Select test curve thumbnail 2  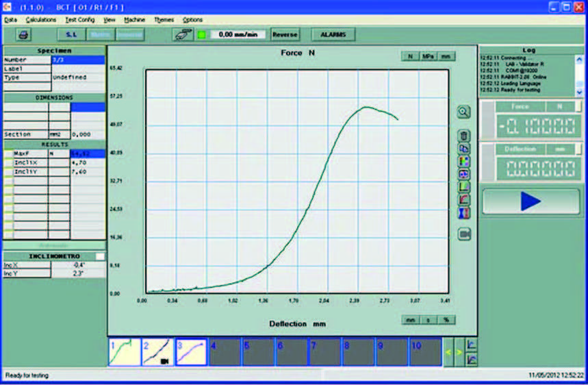coord(157,352)
